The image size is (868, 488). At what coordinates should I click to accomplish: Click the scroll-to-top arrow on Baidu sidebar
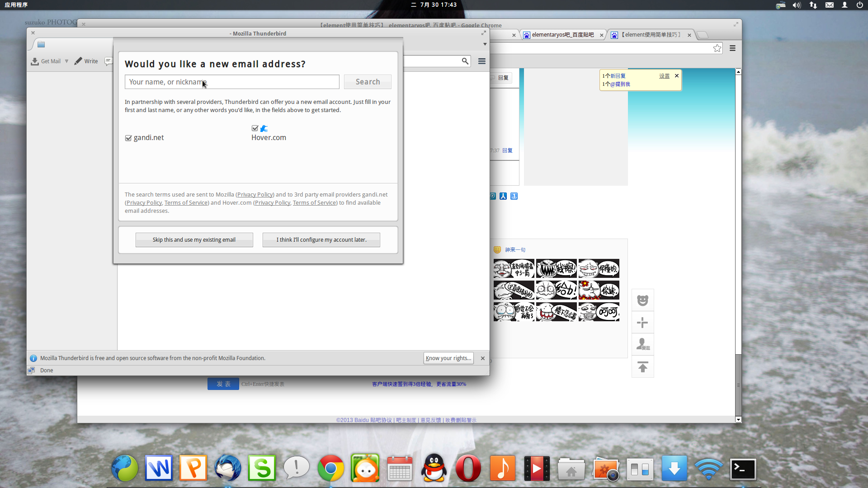(642, 367)
